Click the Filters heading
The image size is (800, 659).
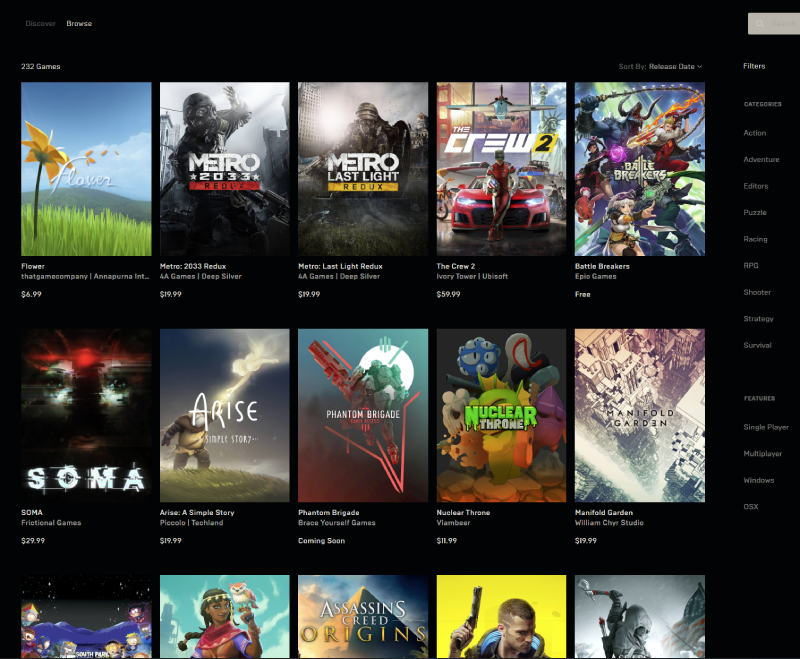[754, 66]
